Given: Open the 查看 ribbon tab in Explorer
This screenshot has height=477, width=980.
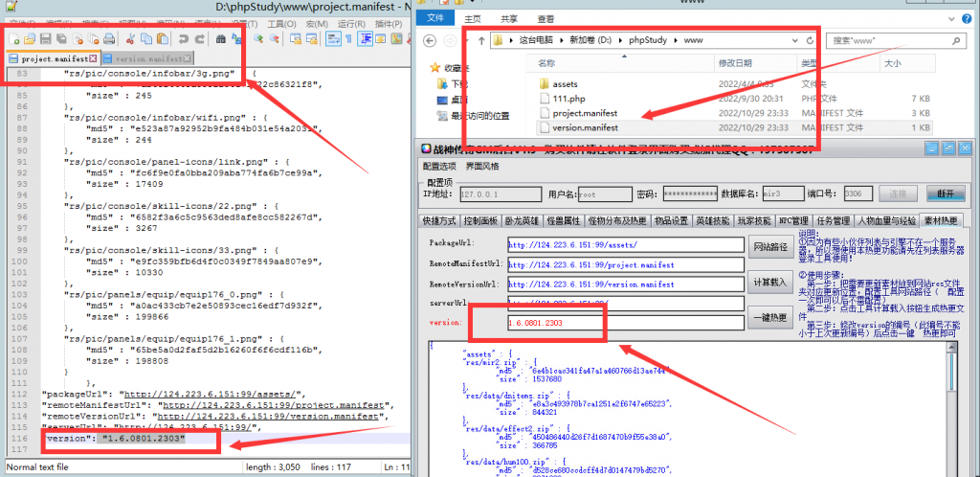Looking at the screenshot, I should pyautogui.click(x=546, y=19).
